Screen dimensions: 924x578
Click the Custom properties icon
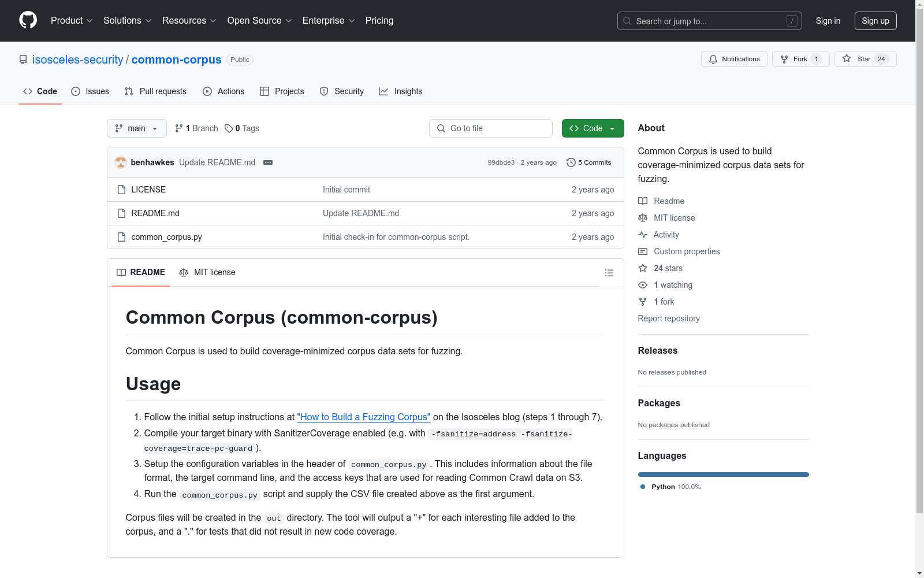click(643, 251)
